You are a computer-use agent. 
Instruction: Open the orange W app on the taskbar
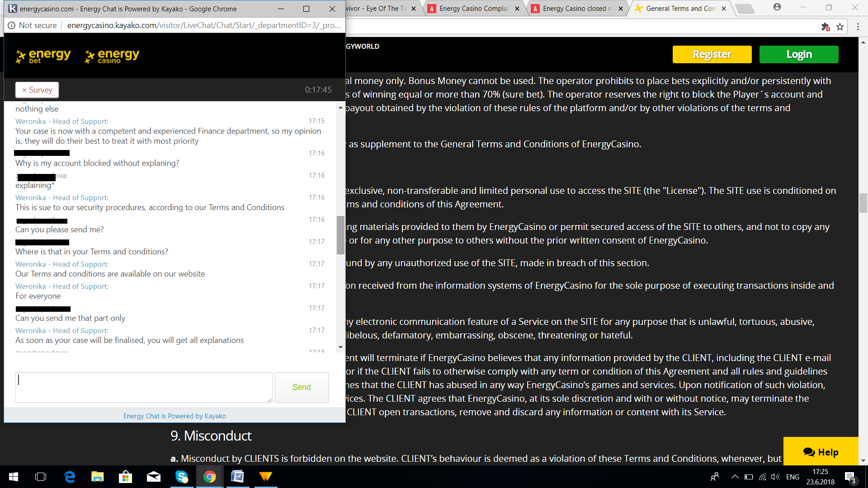(x=266, y=477)
